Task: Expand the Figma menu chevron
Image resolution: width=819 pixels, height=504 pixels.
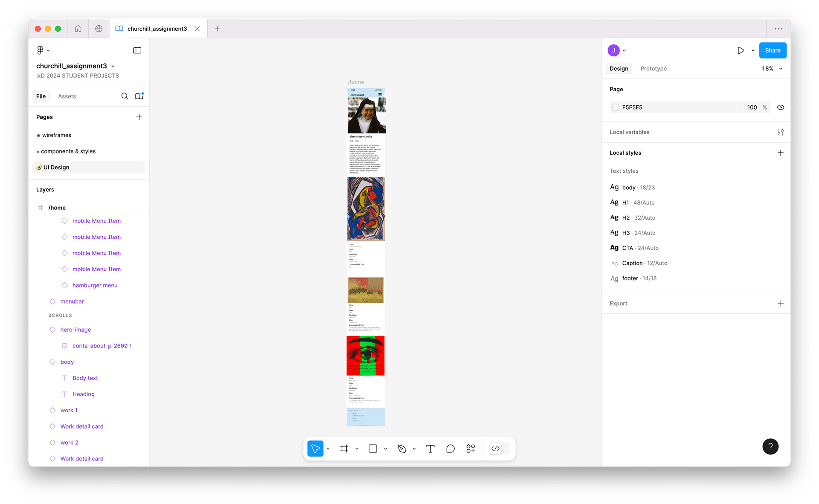Action: [x=49, y=50]
